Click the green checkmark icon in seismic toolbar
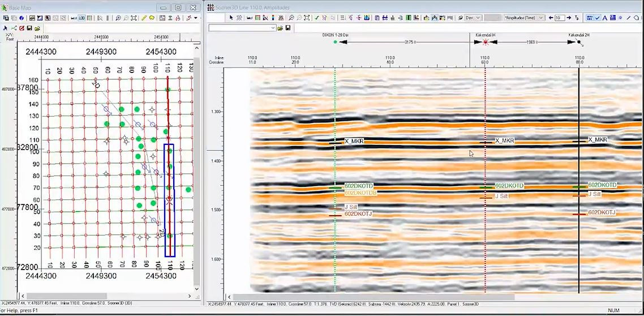Image resolution: width=644 pixels, height=316 pixels. 317,18
